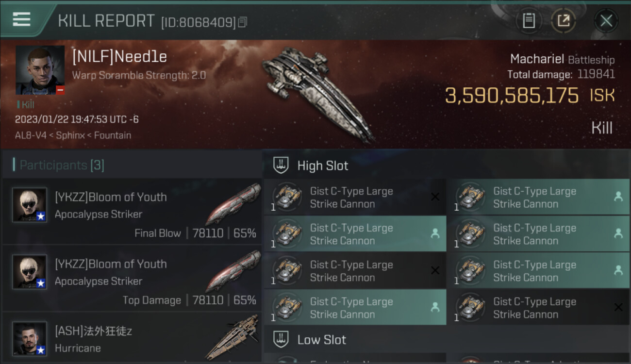Open clipboard notes icon in header
The width and height of the screenshot is (631, 364).
point(529,21)
